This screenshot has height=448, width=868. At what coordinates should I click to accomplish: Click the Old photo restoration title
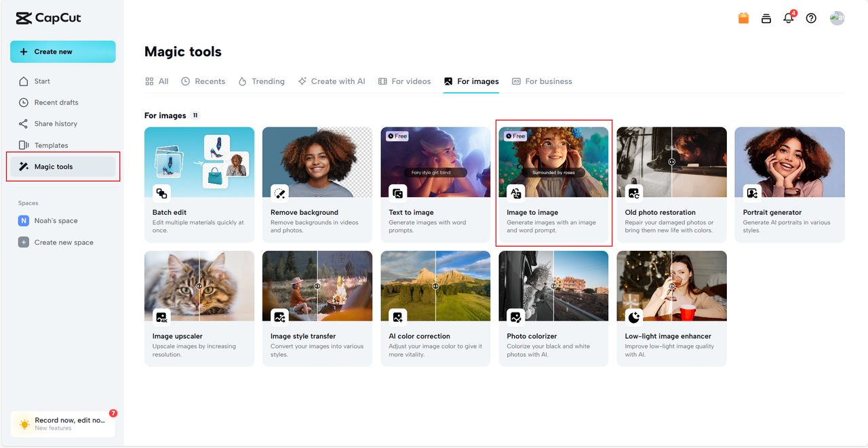pyautogui.click(x=660, y=212)
